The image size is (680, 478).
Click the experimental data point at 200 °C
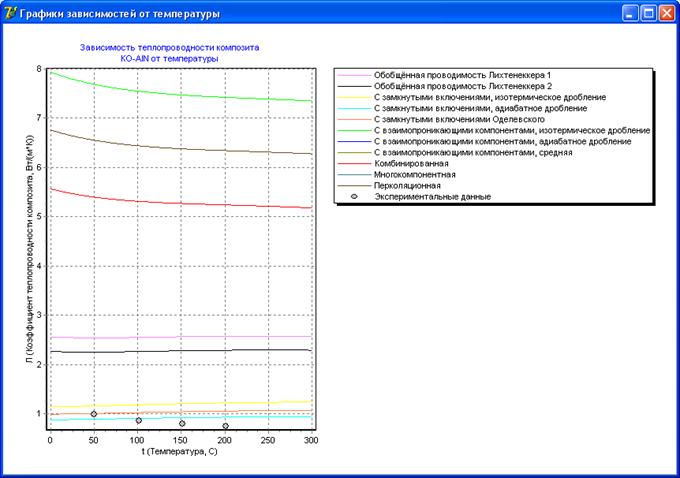[226, 426]
